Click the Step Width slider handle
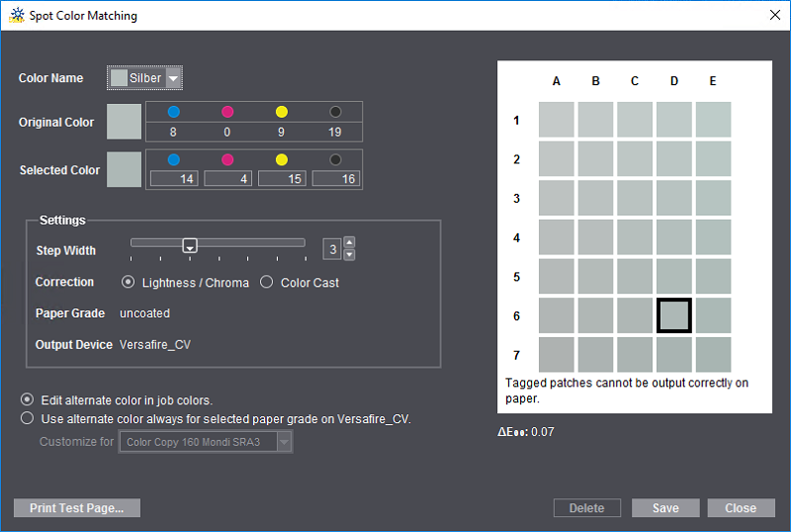This screenshot has width=791, height=532. [190, 245]
